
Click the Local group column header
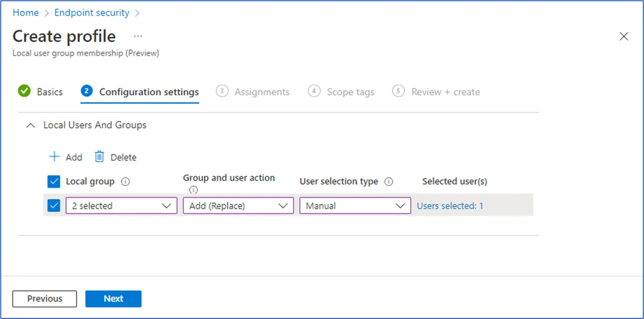tap(90, 181)
